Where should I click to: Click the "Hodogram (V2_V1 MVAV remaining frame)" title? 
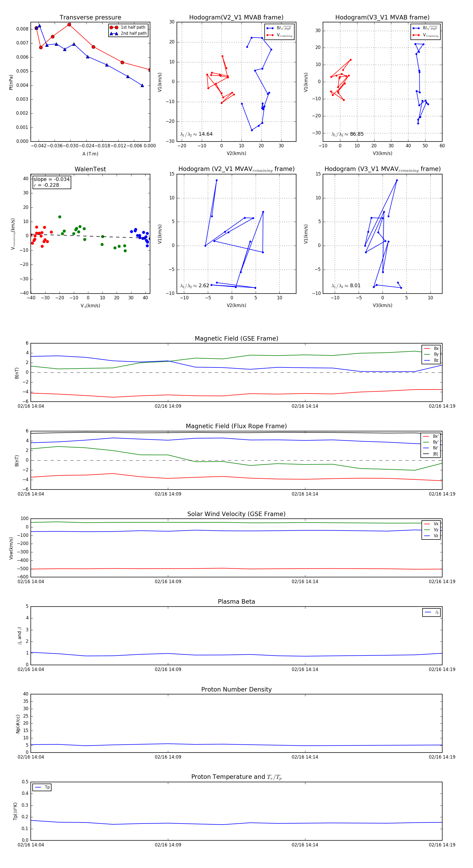pos(236,169)
